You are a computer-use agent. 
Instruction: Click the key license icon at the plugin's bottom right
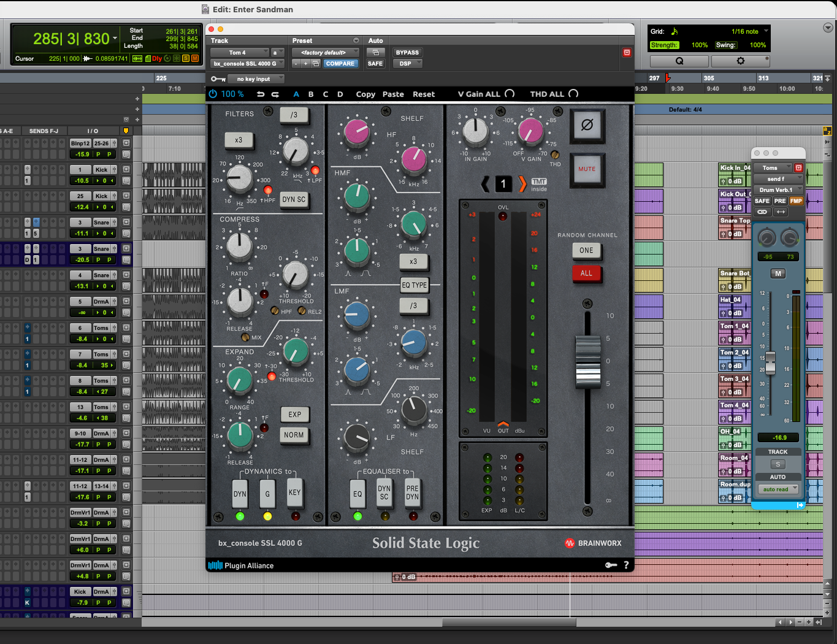(611, 565)
